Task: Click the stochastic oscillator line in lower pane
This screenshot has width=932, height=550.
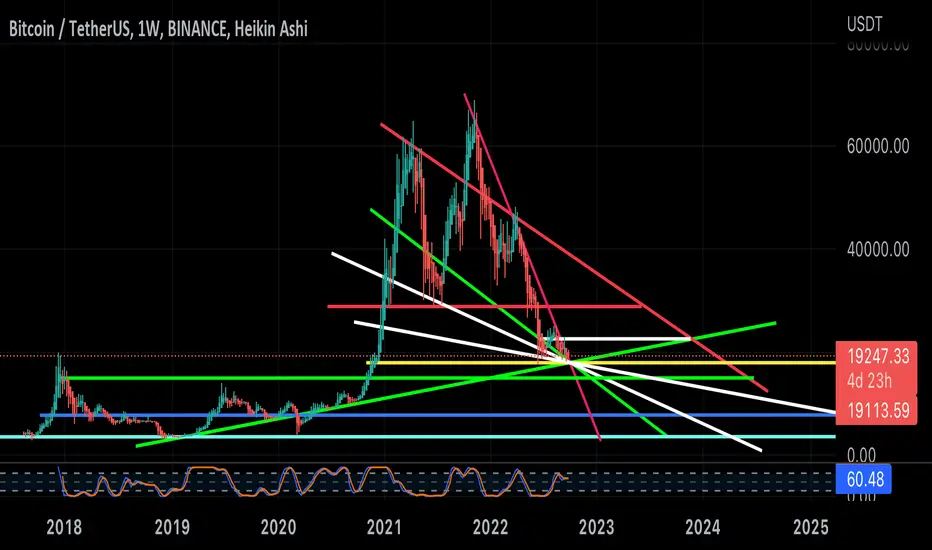Action: click(313, 482)
